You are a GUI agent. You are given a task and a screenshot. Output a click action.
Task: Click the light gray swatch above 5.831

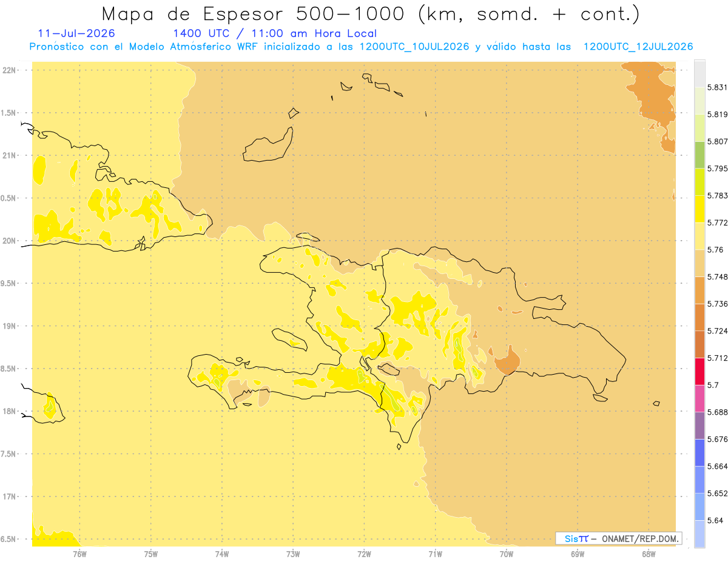[x=699, y=73]
